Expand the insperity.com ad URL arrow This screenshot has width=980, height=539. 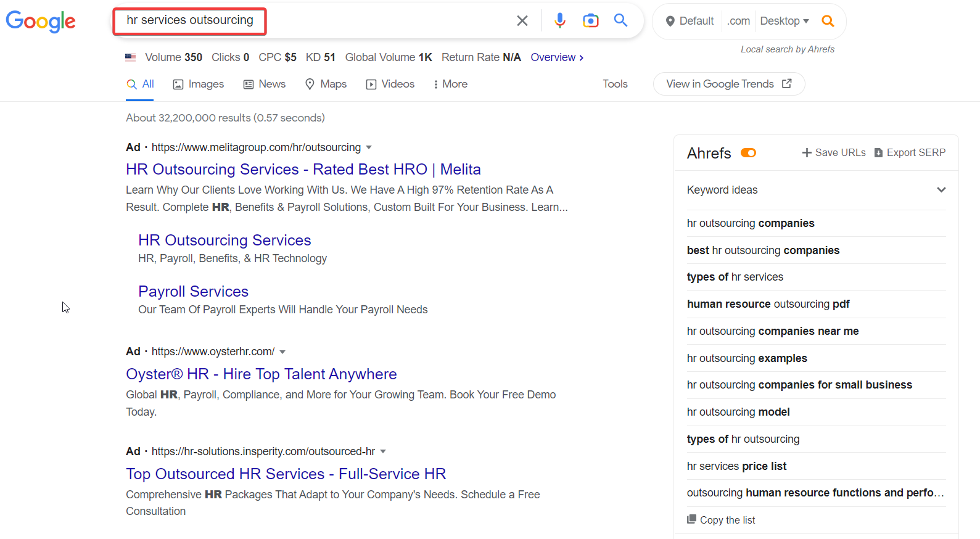click(x=383, y=451)
